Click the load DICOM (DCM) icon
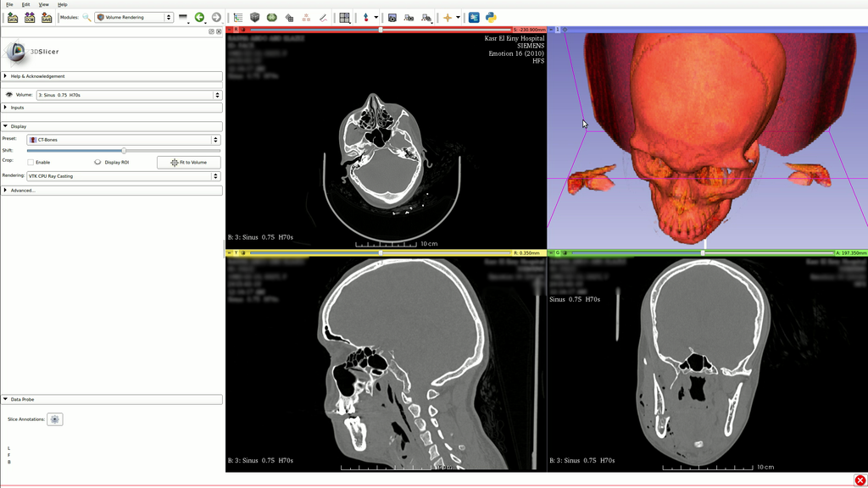868x488 pixels. tap(30, 18)
